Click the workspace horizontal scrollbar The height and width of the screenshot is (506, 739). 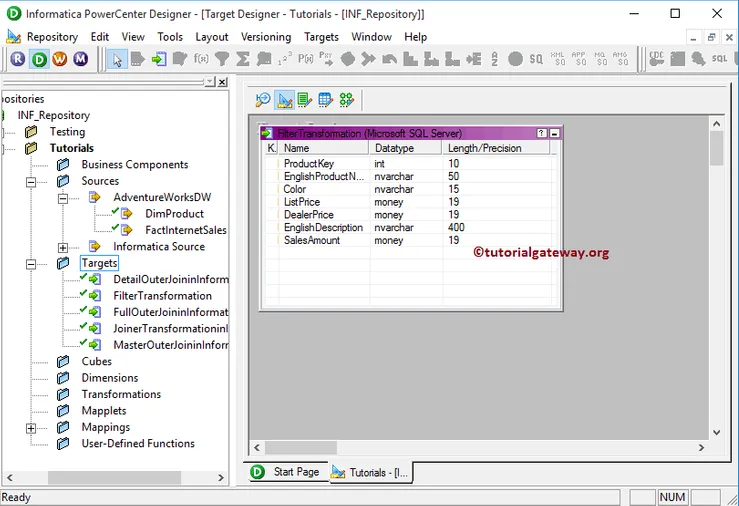[480, 447]
